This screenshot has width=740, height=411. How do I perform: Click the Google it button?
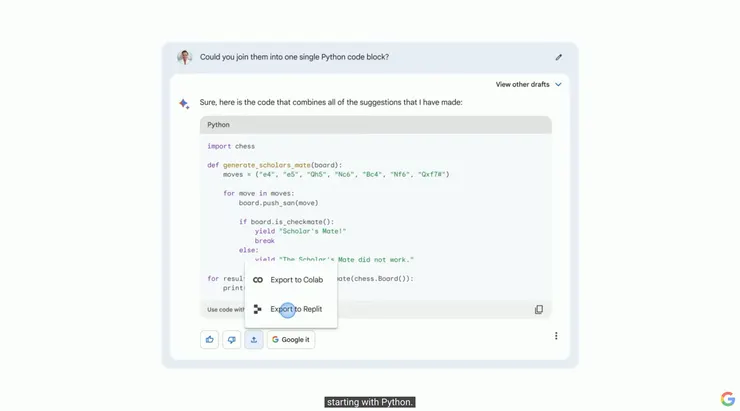coord(291,339)
